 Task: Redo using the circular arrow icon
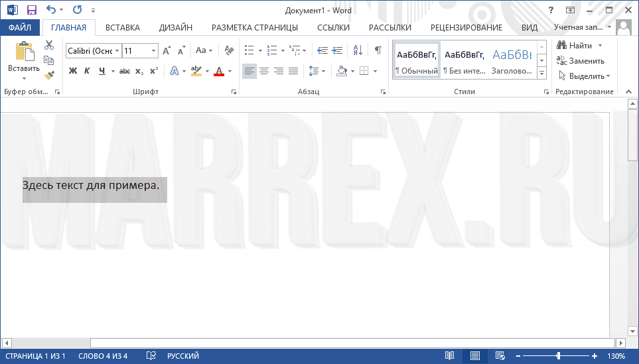(77, 10)
